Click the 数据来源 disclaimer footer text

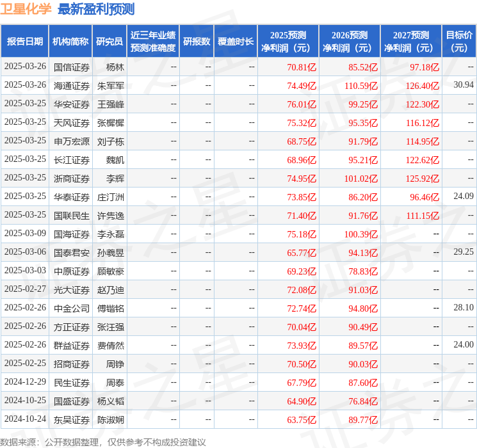click(103, 442)
